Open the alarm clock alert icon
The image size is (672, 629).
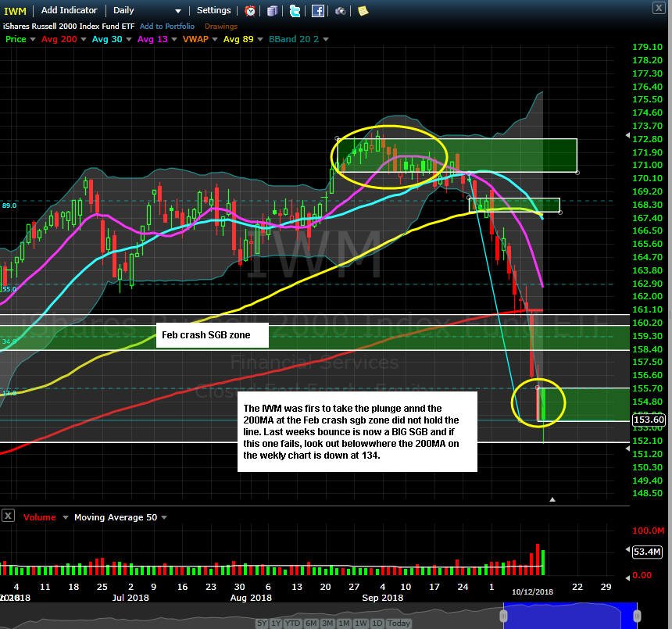(x=250, y=11)
